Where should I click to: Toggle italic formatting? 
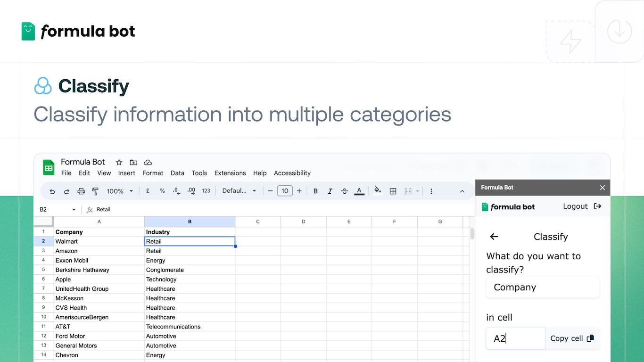tap(330, 191)
